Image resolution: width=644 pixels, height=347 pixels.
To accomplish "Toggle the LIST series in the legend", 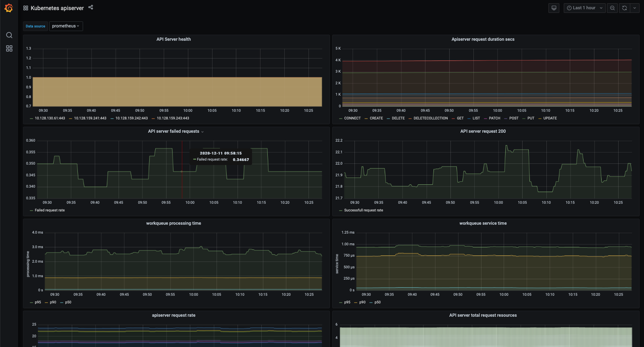I will click(476, 118).
